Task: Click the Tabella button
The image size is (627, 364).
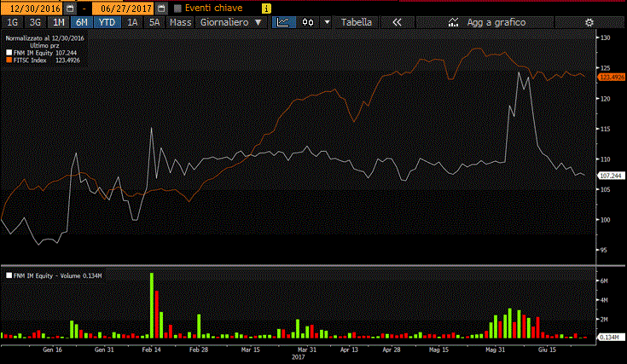Action: (357, 22)
